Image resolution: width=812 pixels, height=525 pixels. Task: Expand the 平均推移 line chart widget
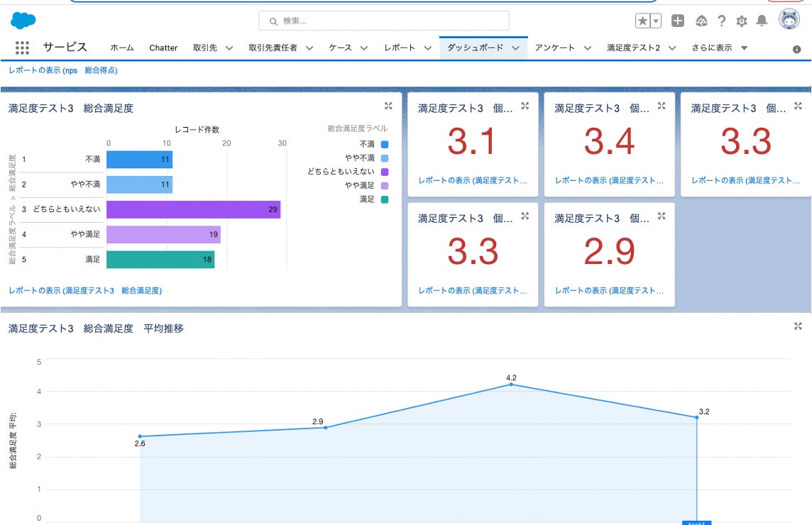pos(798,326)
